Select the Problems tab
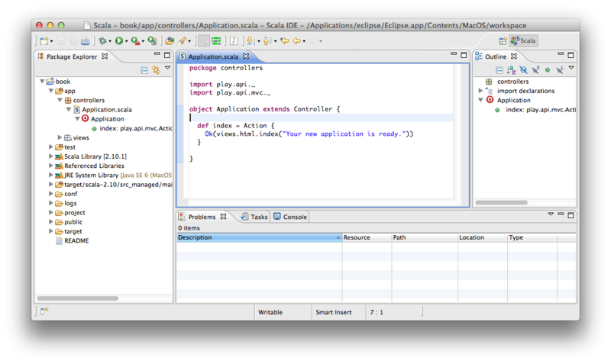This screenshot has width=611, height=364. tap(202, 217)
